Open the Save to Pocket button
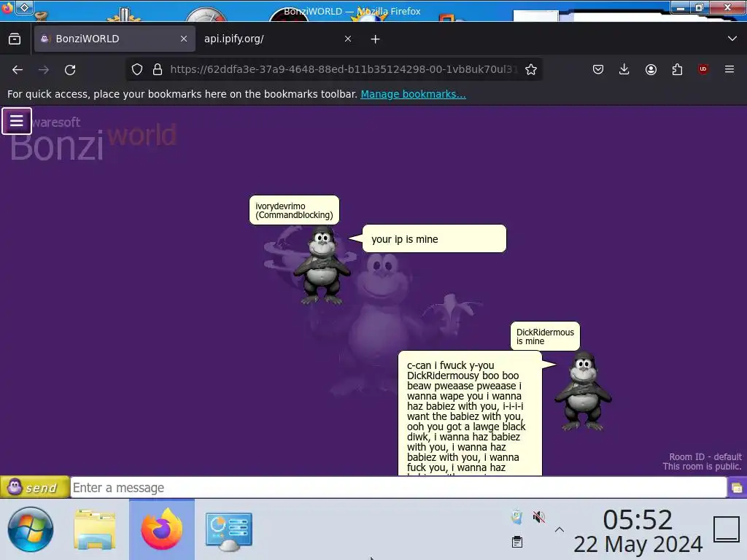The width and height of the screenshot is (747, 560). [x=598, y=69]
